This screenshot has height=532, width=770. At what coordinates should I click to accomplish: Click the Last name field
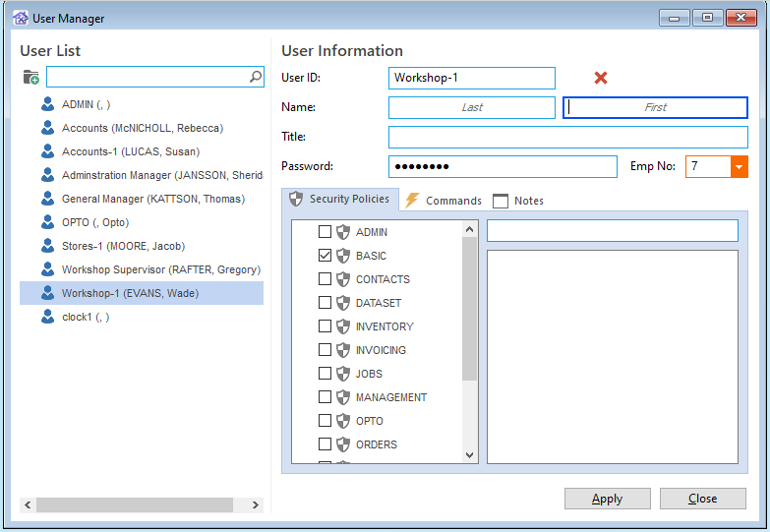pos(472,107)
